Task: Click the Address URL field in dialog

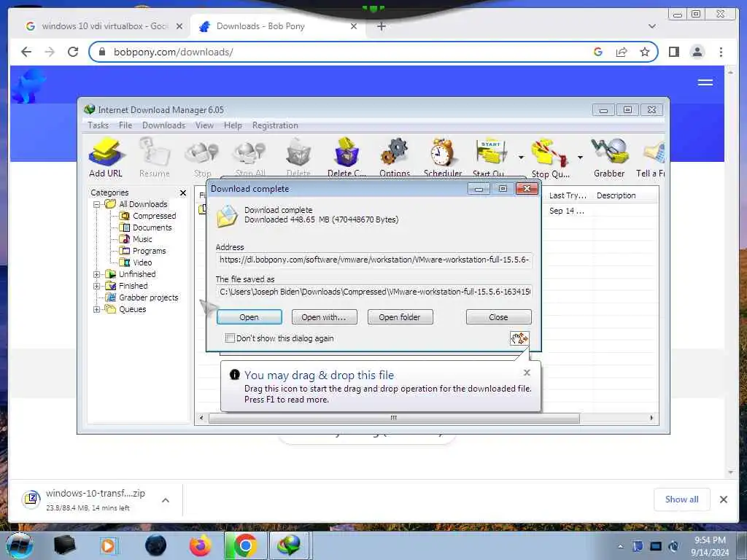Action: click(374, 260)
